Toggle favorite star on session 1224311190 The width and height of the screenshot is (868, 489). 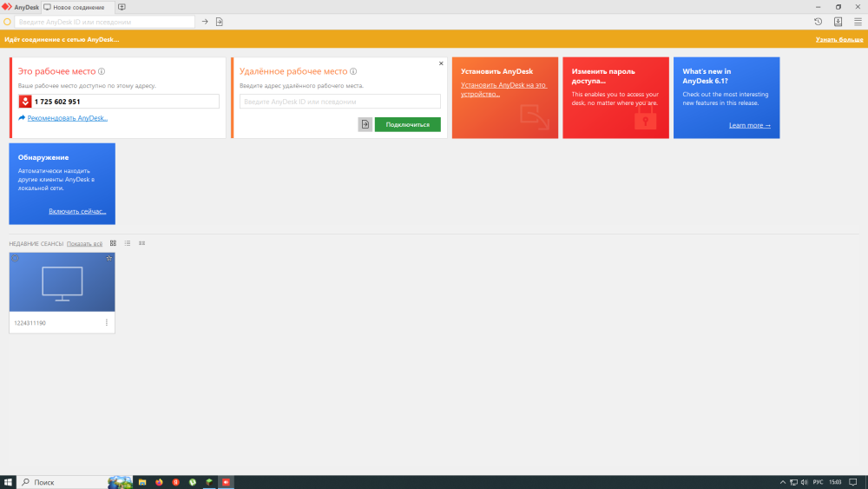point(109,258)
